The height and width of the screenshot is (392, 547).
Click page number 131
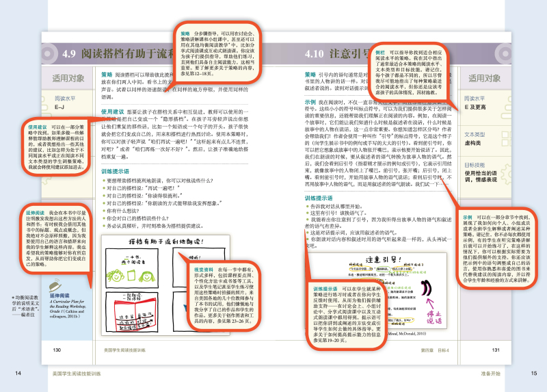coord(496,350)
